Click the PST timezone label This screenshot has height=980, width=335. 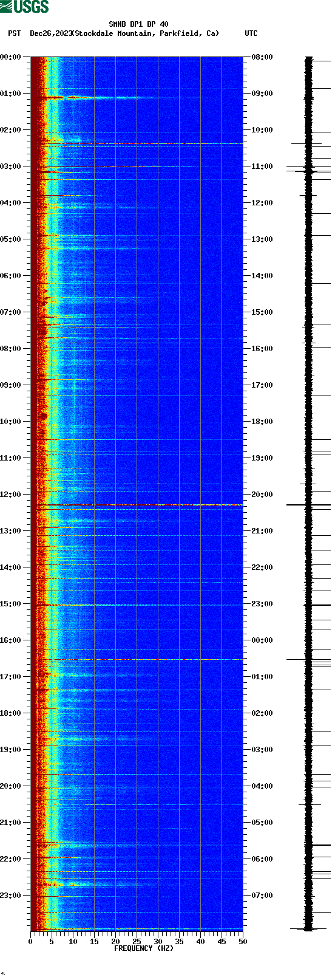14,33
